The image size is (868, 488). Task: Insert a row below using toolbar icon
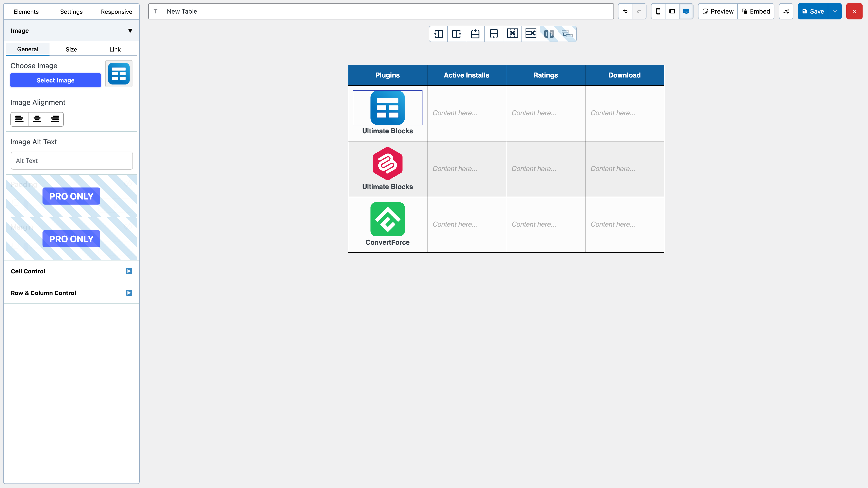click(x=494, y=34)
